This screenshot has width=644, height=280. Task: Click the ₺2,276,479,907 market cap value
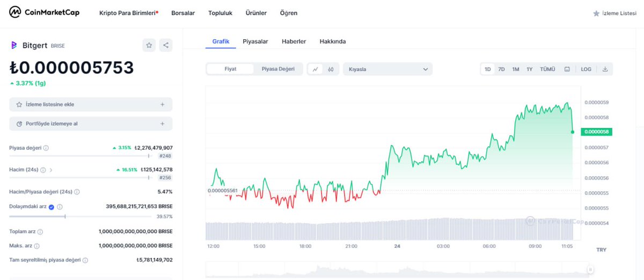pyautogui.click(x=153, y=148)
